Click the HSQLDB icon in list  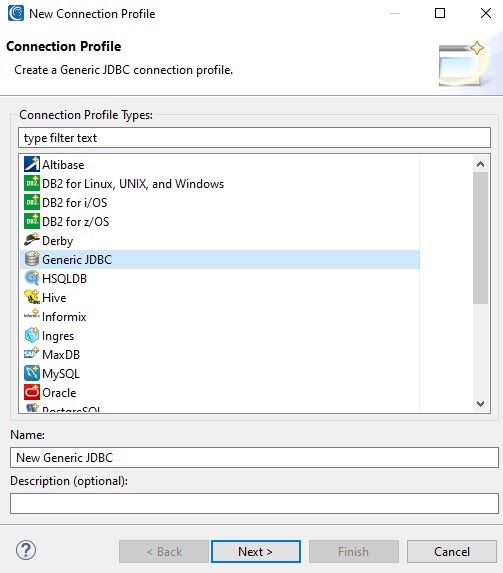(x=32, y=278)
